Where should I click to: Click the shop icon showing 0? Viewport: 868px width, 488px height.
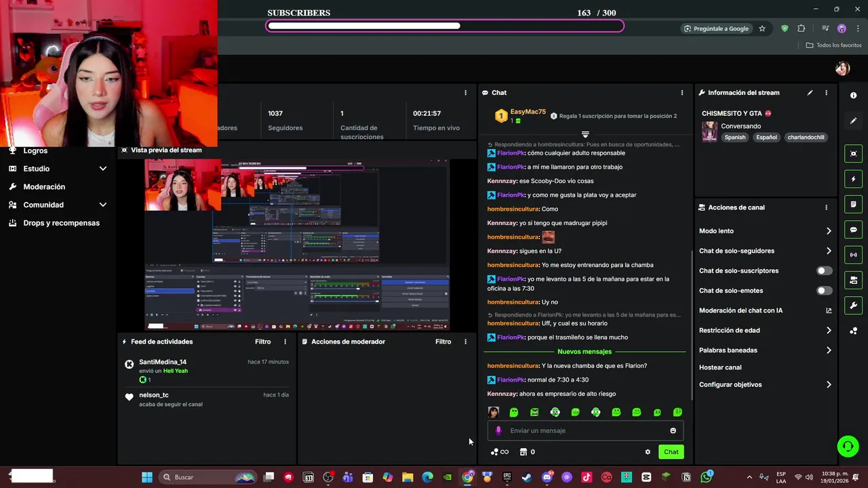pyautogui.click(x=527, y=452)
